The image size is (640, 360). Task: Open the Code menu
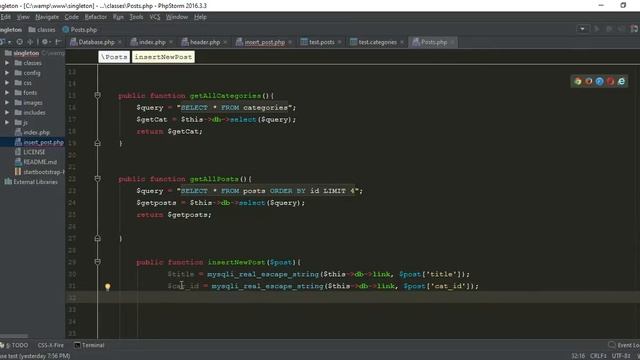point(71,17)
